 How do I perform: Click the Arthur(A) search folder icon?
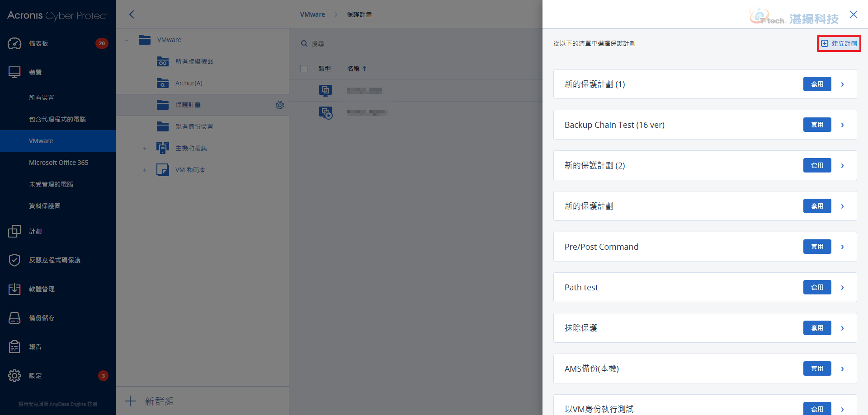coord(163,83)
